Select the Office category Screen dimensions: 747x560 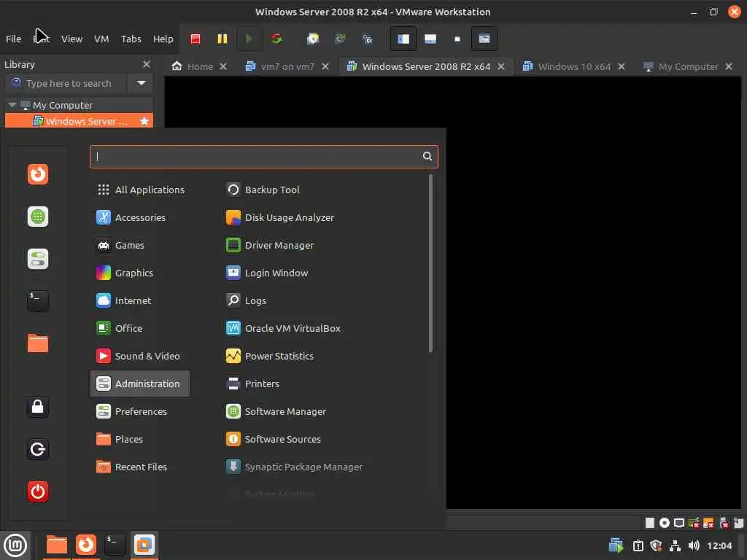click(140, 328)
